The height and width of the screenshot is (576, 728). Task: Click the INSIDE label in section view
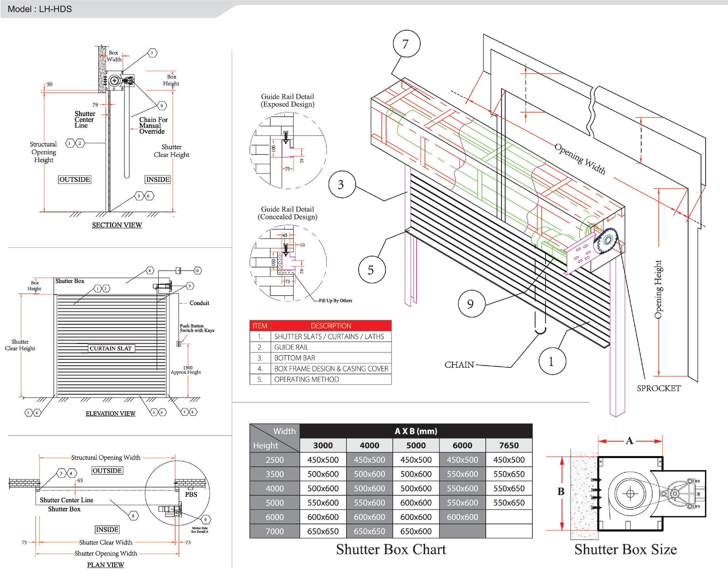[158, 179]
